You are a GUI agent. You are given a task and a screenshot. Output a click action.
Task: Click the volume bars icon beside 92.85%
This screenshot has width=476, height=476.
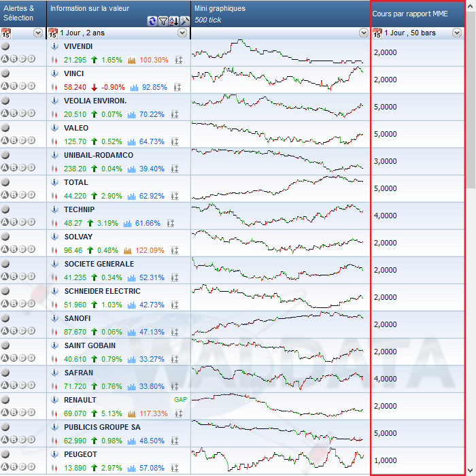coord(134,88)
